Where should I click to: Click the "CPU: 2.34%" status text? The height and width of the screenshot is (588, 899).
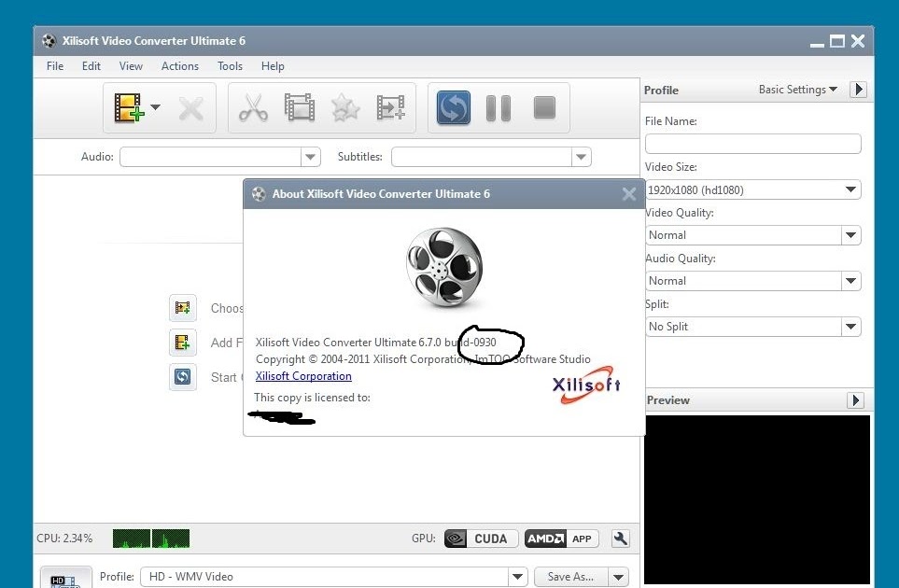click(x=64, y=539)
